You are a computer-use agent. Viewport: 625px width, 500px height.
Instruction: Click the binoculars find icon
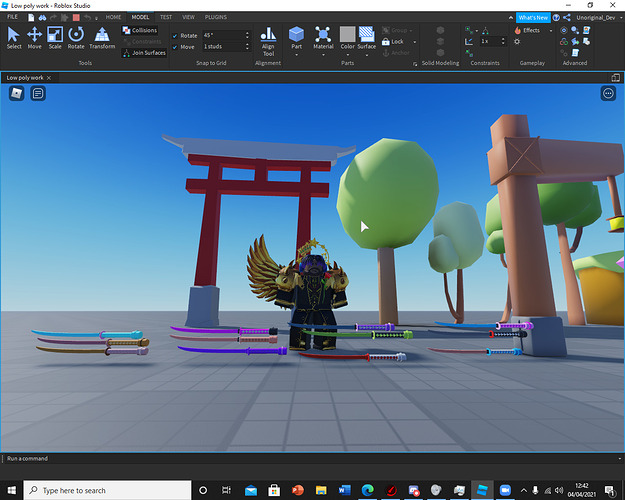click(x=42, y=17)
